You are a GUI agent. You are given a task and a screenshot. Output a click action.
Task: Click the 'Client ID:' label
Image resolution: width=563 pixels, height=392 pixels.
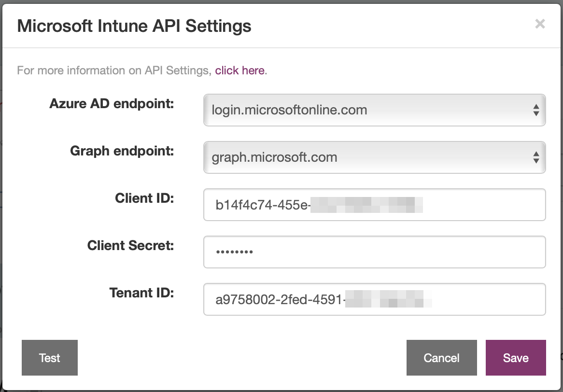click(144, 198)
